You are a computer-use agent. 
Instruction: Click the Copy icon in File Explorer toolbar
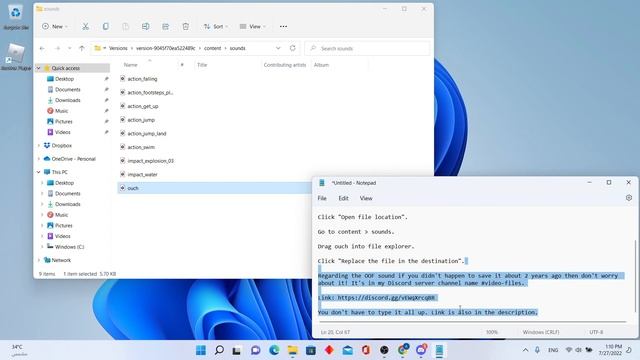coord(105,27)
